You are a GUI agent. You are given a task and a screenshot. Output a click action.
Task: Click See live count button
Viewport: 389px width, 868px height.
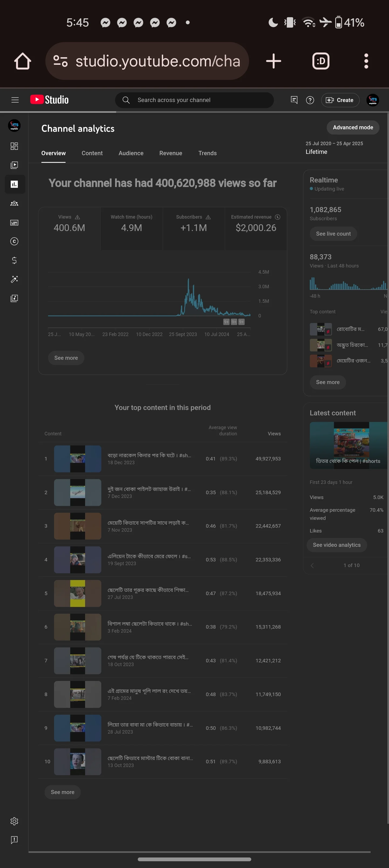[333, 234]
